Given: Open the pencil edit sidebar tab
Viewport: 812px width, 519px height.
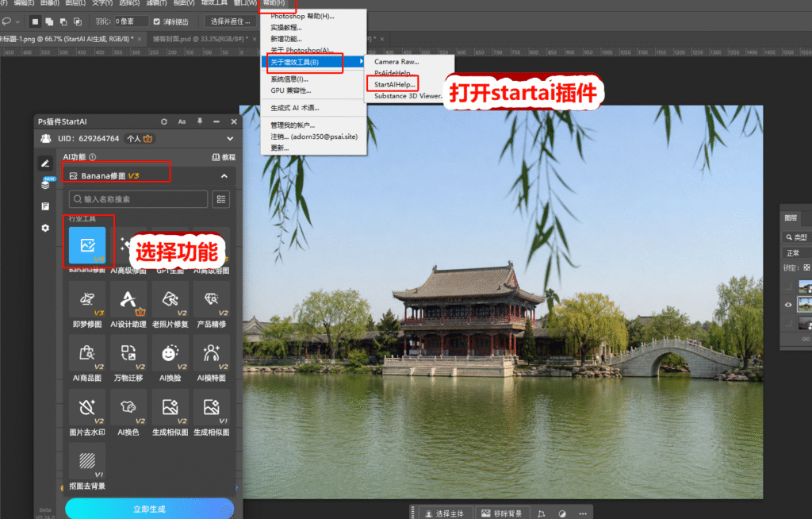Looking at the screenshot, I should coord(45,163).
